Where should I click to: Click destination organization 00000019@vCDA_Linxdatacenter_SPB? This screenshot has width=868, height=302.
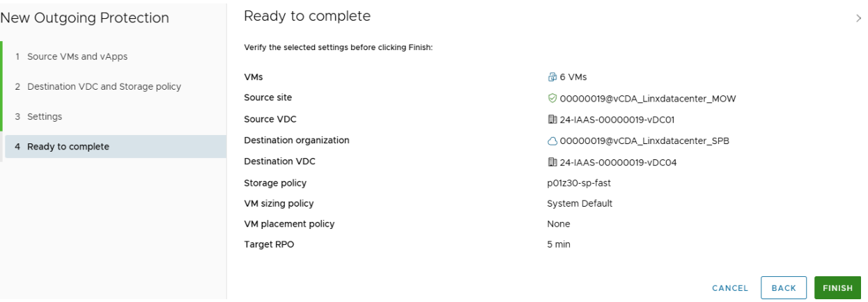tap(645, 141)
